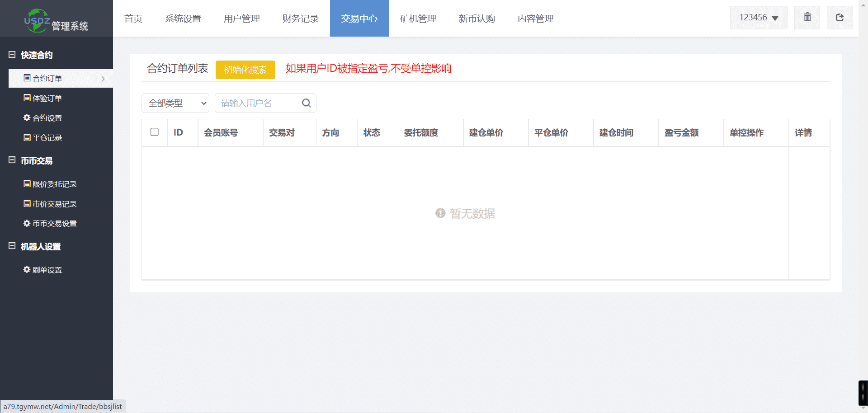Image resolution: width=868 pixels, height=413 pixels.
Task: Open 平仓记录 list item
Action: (x=43, y=138)
